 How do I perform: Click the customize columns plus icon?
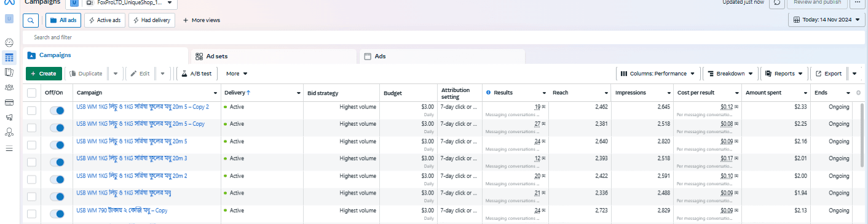[858, 93]
